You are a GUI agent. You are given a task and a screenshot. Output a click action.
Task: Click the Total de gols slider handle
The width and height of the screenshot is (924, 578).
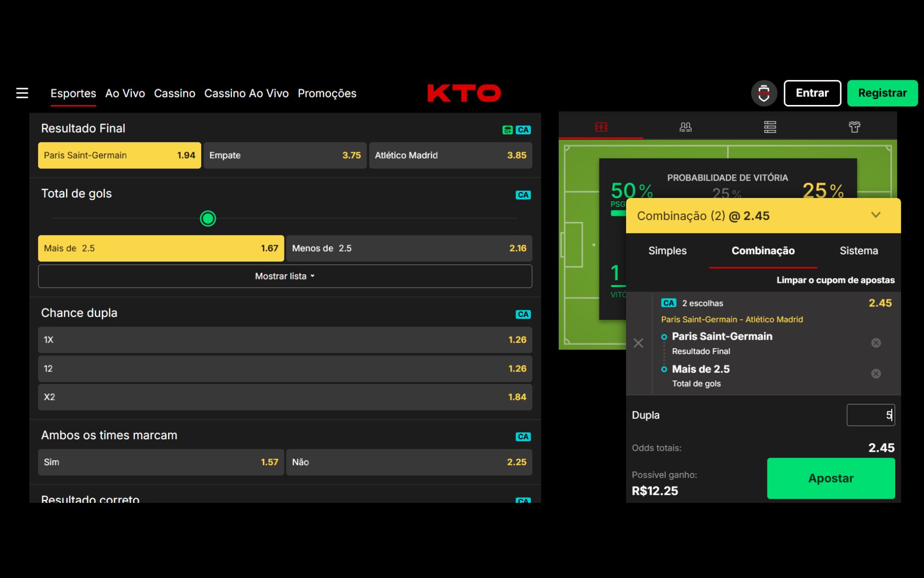point(208,219)
